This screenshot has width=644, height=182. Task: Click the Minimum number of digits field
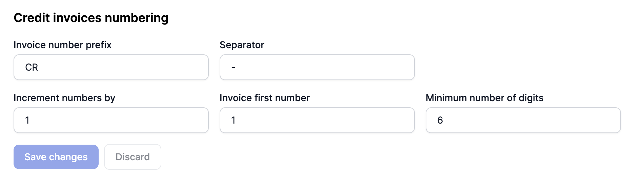tap(523, 120)
